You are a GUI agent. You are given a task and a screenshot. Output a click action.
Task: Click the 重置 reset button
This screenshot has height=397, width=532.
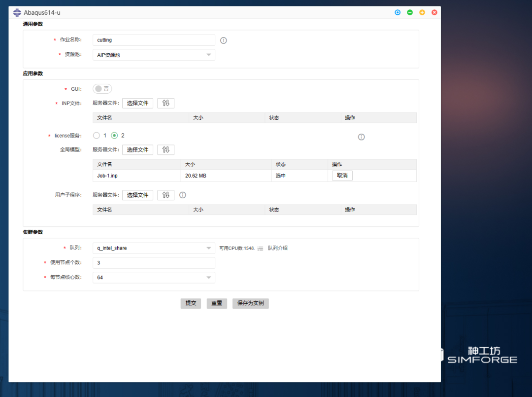217,303
